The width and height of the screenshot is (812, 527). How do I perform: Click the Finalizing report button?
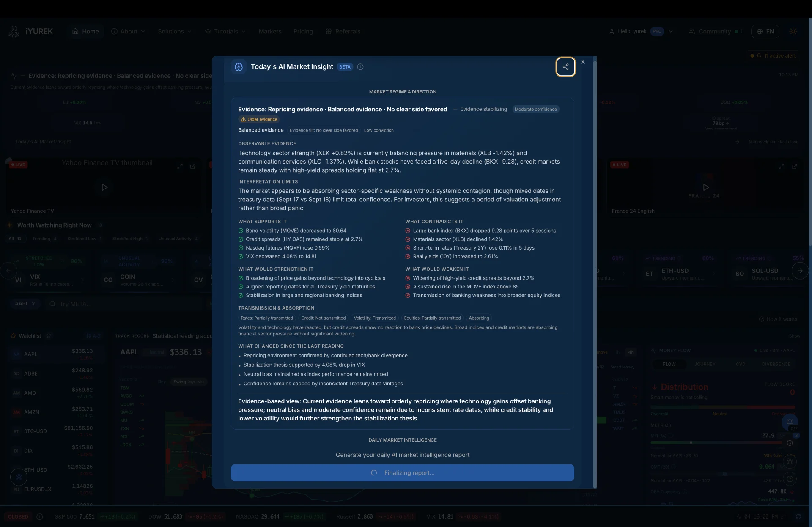403,473
